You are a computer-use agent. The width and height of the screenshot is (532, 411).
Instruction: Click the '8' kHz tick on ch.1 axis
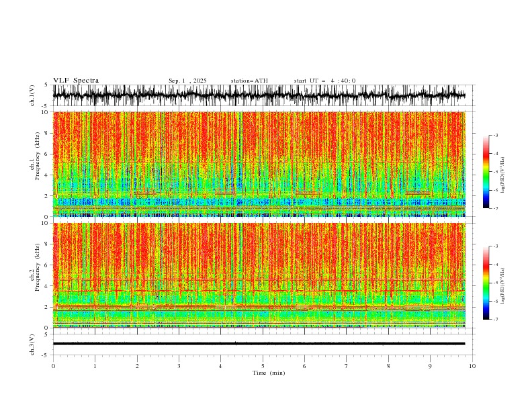click(48, 133)
